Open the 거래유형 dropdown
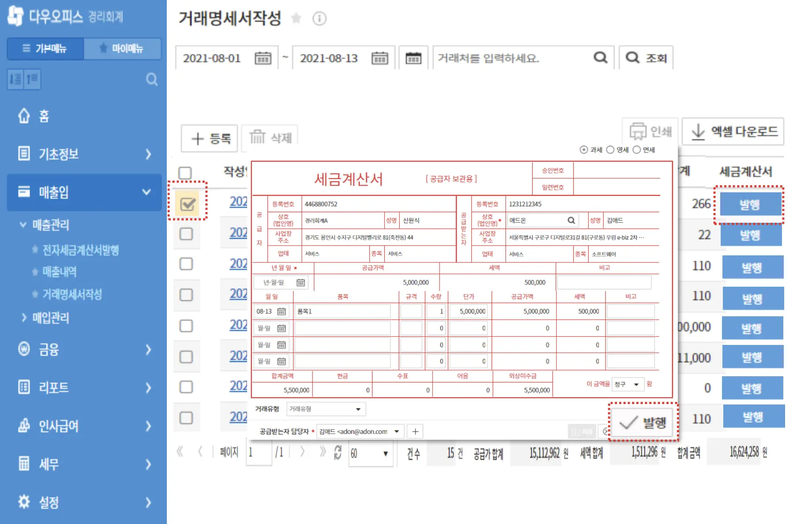Viewport: 812px width, 524px height. pos(326,409)
